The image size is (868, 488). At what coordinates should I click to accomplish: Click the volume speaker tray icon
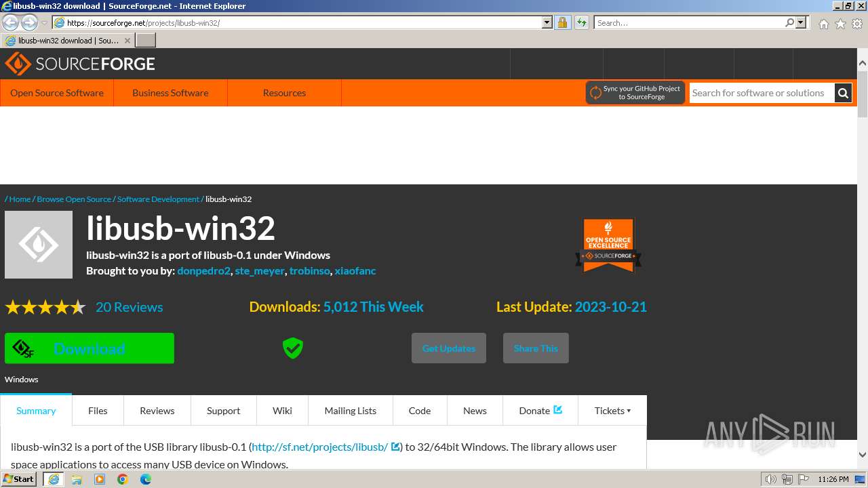(x=771, y=479)
